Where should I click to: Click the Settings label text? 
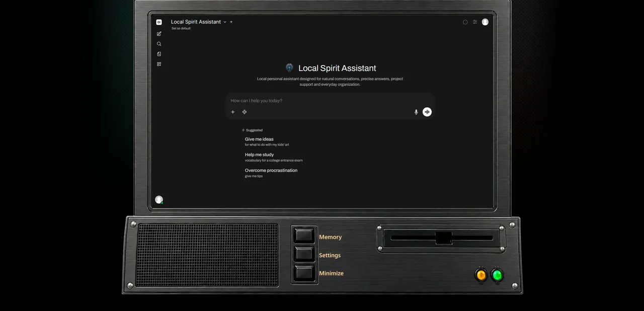[x=330, y=255]
